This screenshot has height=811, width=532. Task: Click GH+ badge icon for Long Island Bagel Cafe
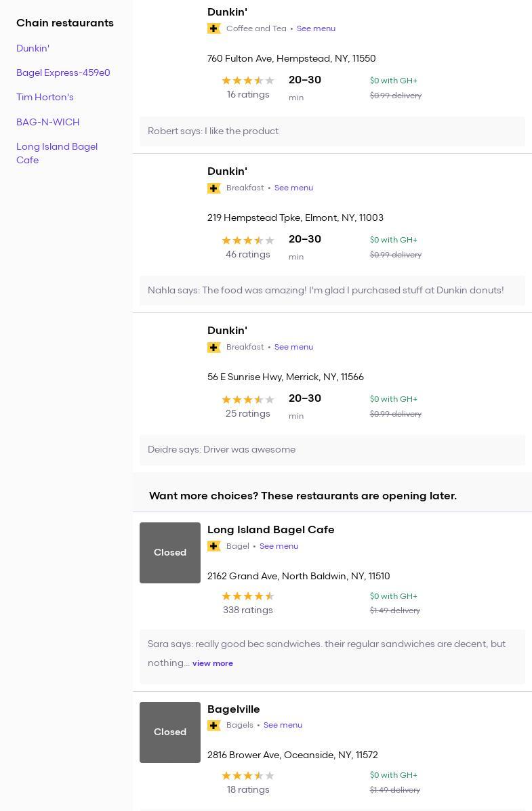click(x=213, y=546)
